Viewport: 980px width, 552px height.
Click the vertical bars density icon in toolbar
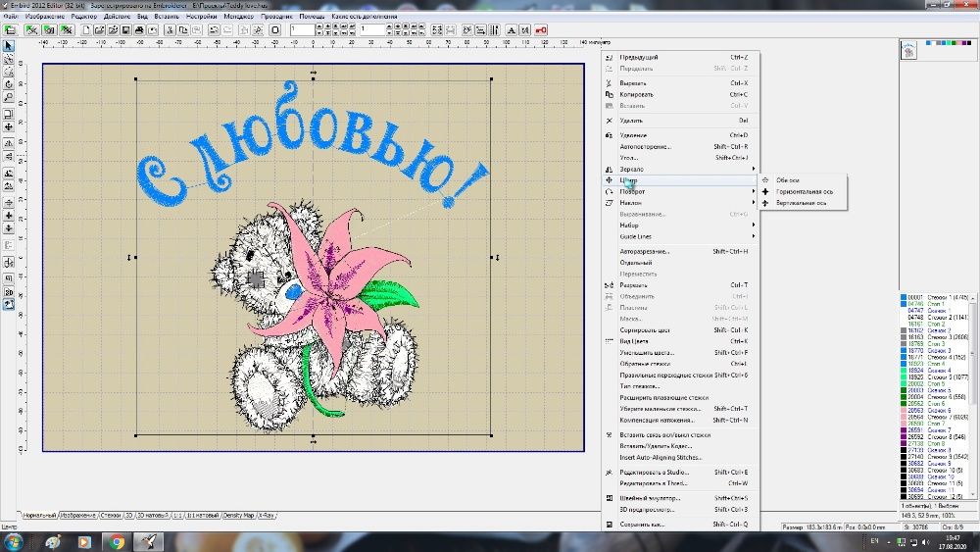pos(494,29)
